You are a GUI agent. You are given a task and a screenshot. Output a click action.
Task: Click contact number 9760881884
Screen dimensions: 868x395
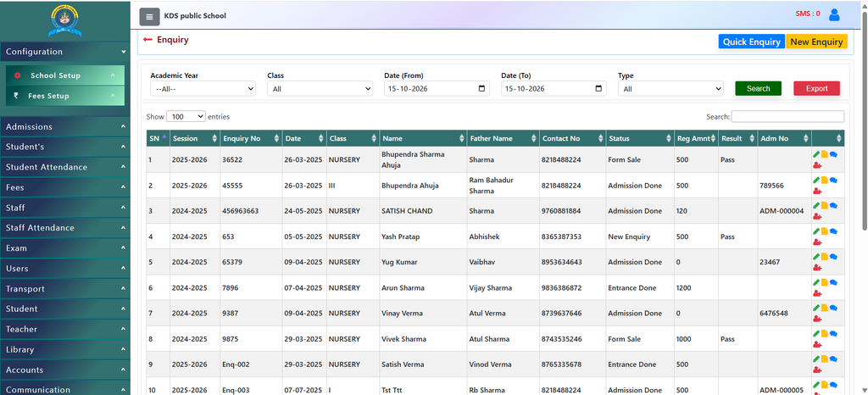[x=561, y=211]
